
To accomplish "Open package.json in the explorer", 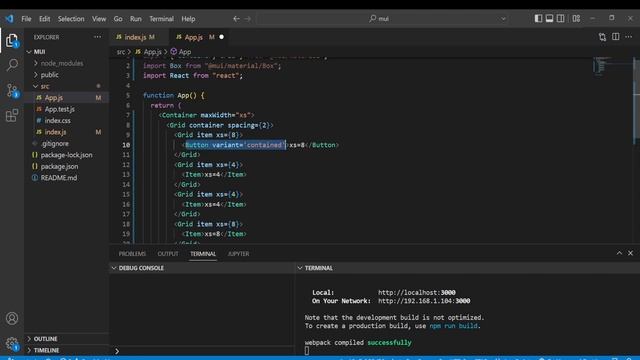I will pyautogui.click(x=59, y=166).
